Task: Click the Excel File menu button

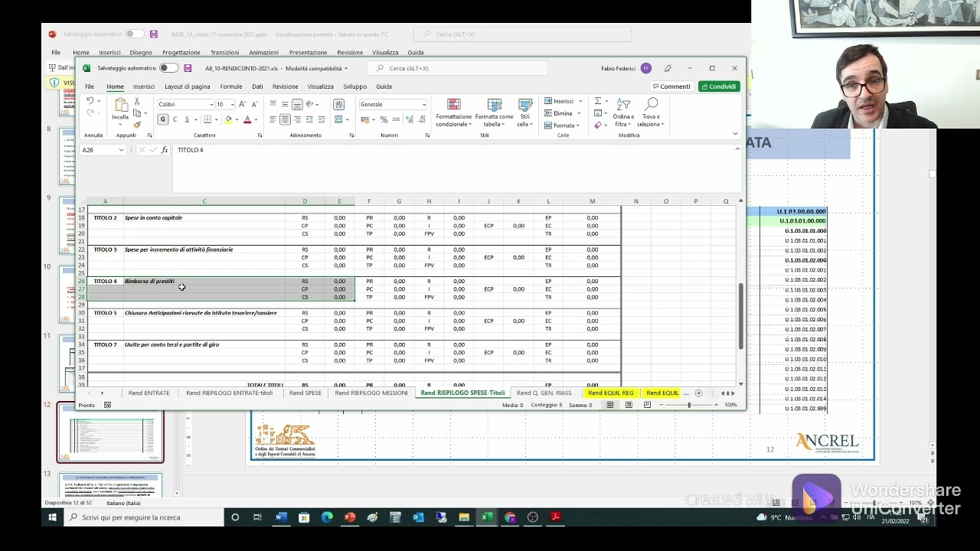Action: click(90, 86)
